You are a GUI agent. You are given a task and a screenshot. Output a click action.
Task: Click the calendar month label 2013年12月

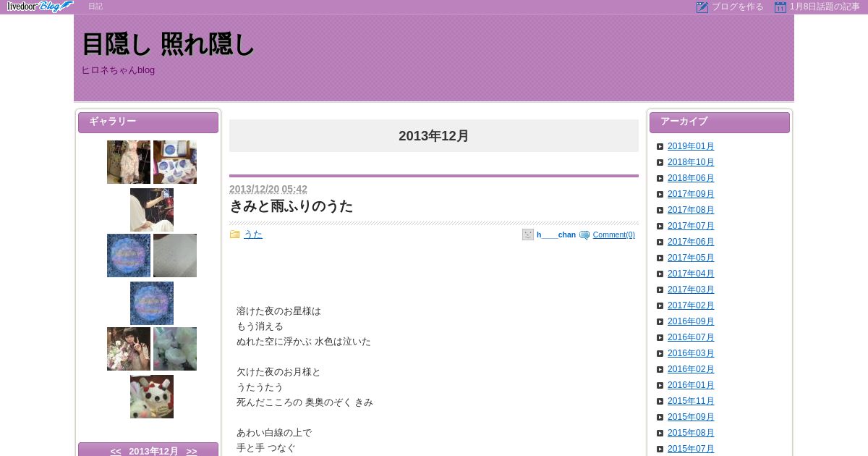pos(153,452)
